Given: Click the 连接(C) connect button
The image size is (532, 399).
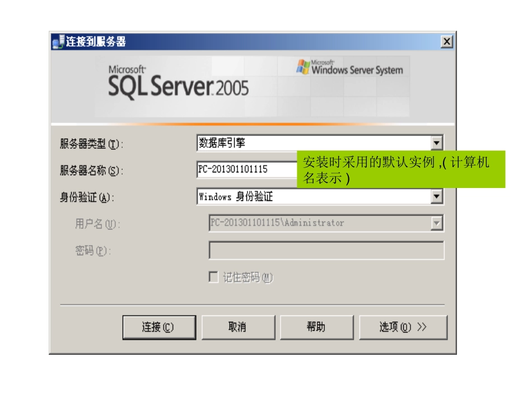Looking at the screenshot, I should tap(159, 327).
